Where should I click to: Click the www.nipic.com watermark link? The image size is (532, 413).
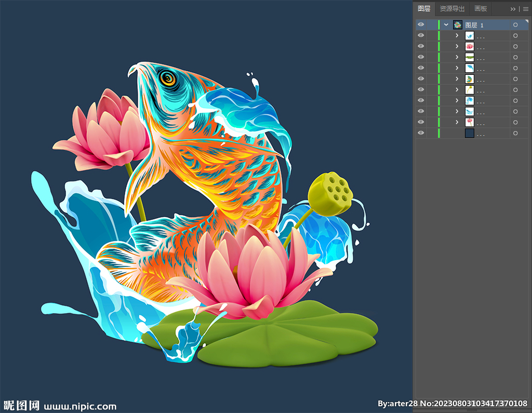(80, 406)
